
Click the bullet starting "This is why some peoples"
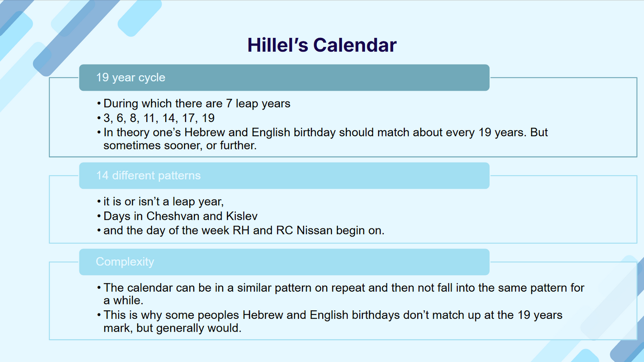332,315
